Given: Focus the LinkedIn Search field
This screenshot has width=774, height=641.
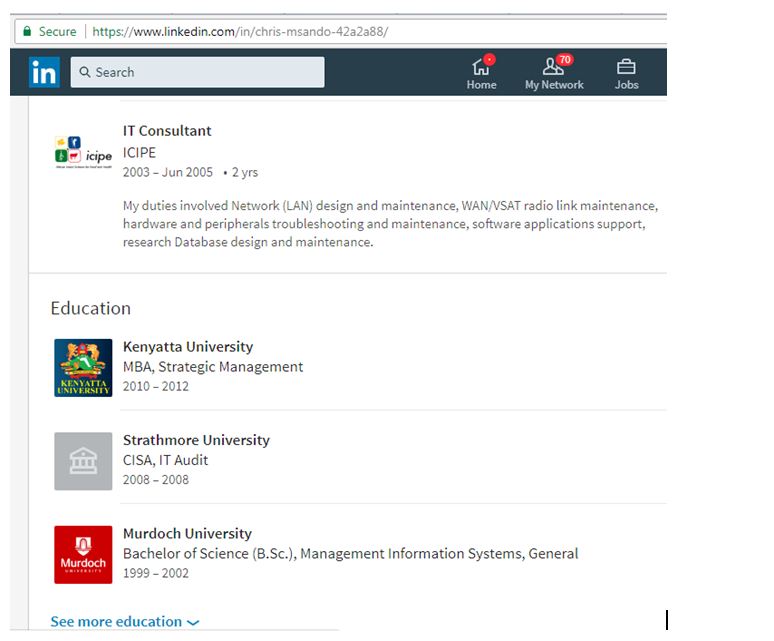Looking at the screenshot, I should click(197, 72).
